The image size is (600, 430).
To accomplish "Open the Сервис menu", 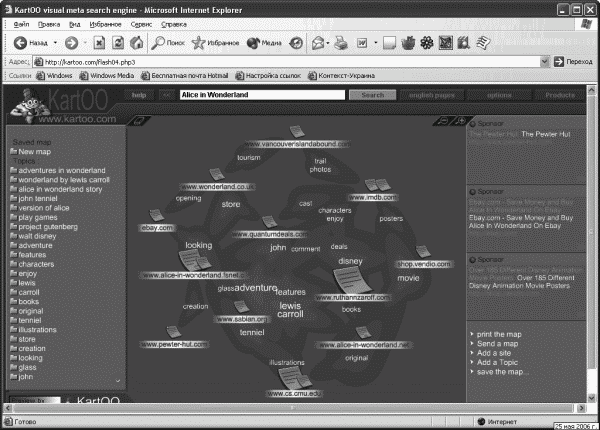I will point(141,24).
